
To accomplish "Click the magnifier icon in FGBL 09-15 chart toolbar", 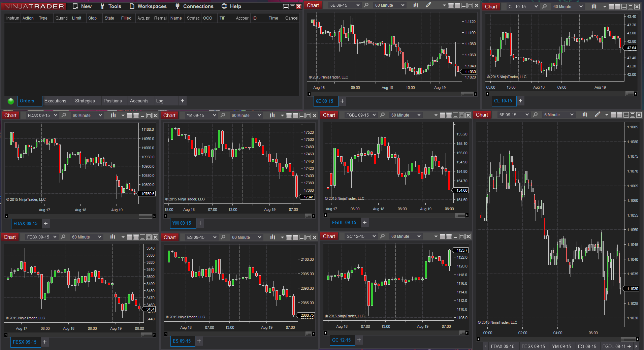I will [382, 115].
